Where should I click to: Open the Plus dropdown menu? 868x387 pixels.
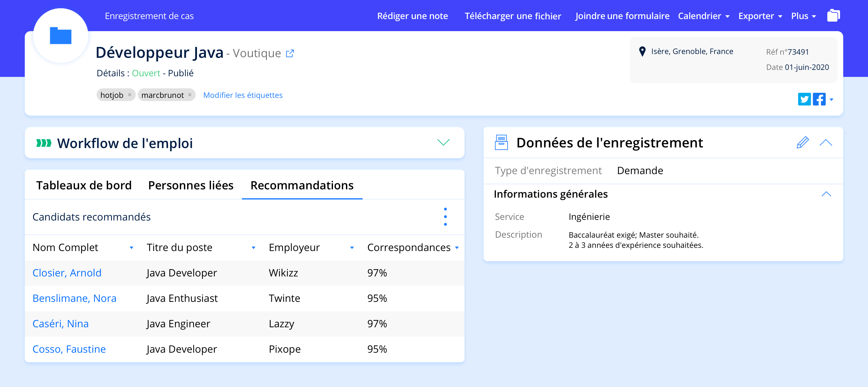pos(803,16)
